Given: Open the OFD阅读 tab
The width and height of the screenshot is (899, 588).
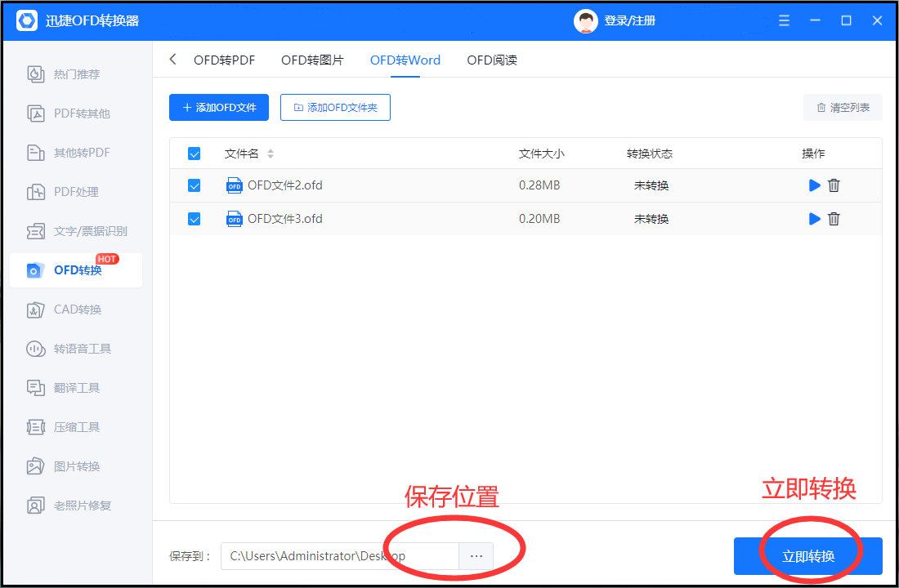Looking at the screenshot, I should point(492,60).
